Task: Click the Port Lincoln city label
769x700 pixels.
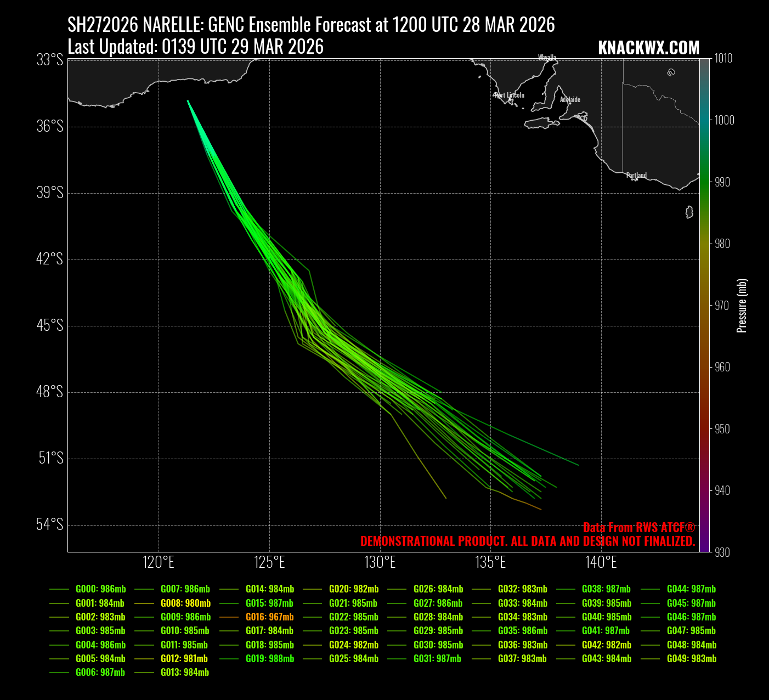Action: 509,95
